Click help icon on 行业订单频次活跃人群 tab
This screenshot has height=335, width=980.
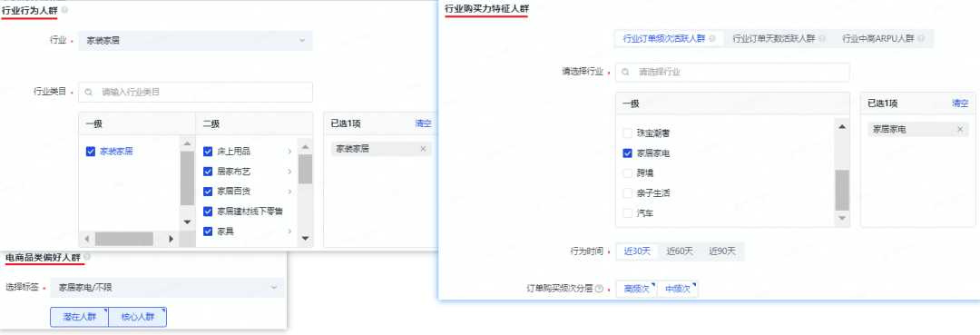pyautogui.click(x=712, y=39)
